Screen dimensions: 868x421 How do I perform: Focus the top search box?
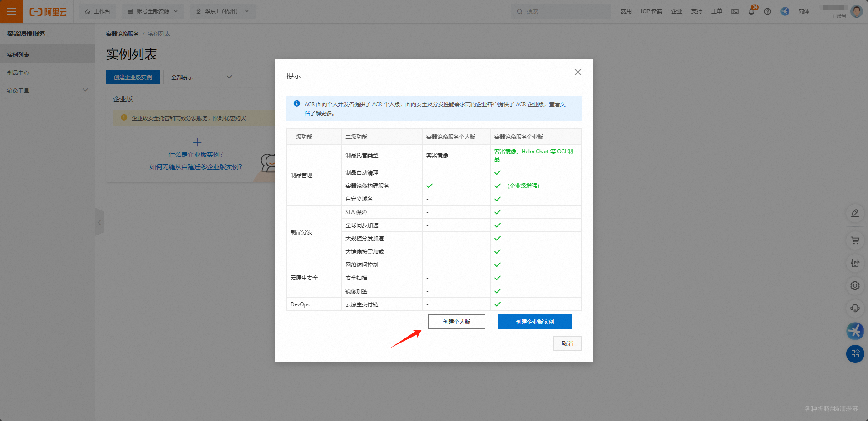[561, 11]
